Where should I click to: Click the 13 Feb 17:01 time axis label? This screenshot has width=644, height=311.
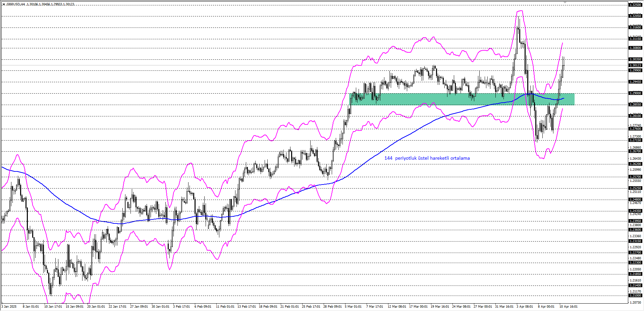click(247, 307)
